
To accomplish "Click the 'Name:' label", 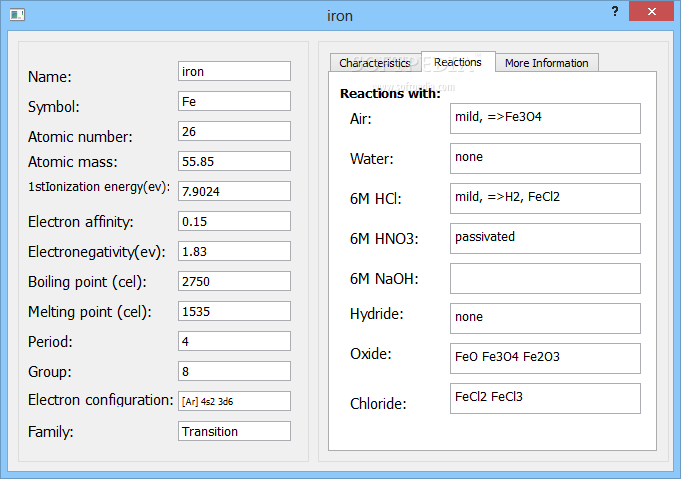I will [50, 77].
